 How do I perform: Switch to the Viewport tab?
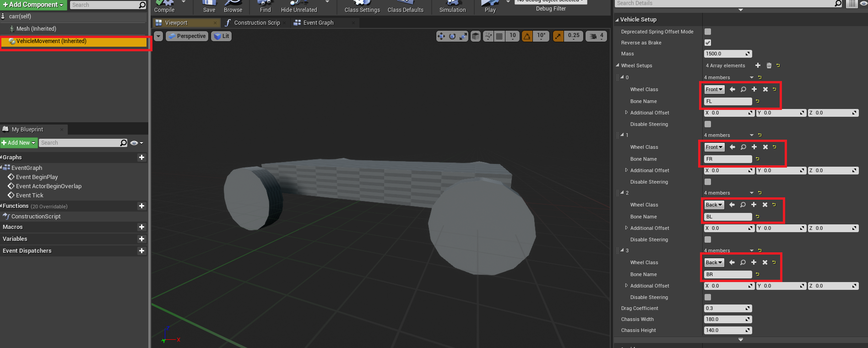186,22
